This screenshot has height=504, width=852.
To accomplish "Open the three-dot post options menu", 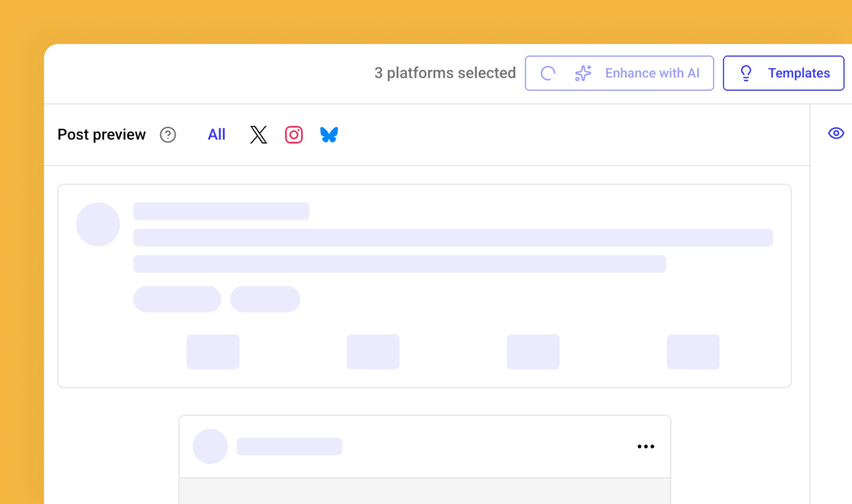I will click(646, 446).
